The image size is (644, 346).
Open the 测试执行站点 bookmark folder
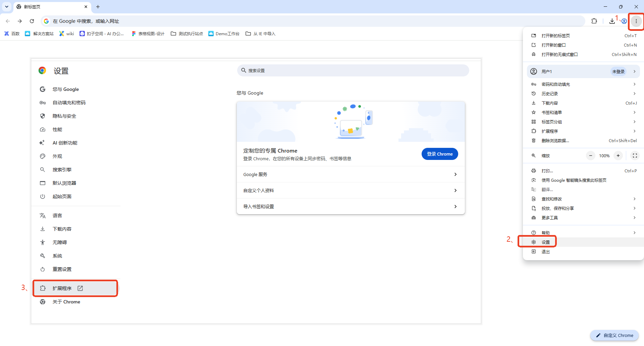pyautogui.click(x=187, y=34)
